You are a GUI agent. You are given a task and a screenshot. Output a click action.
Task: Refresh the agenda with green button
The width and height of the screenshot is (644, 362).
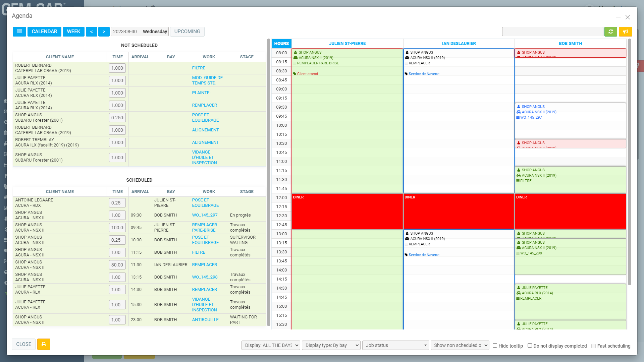(611, 32)
